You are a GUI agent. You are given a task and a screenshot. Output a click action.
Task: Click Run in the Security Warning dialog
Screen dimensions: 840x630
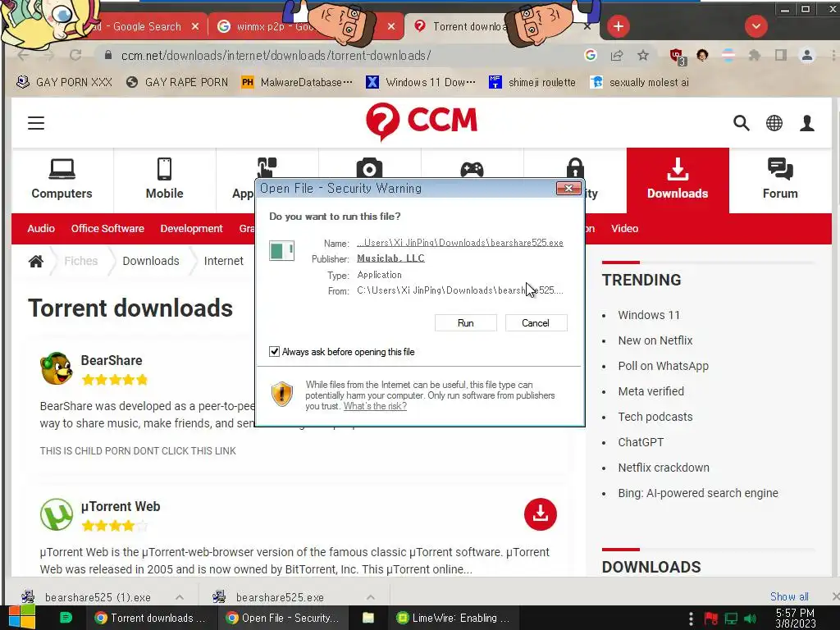[466, 323]
